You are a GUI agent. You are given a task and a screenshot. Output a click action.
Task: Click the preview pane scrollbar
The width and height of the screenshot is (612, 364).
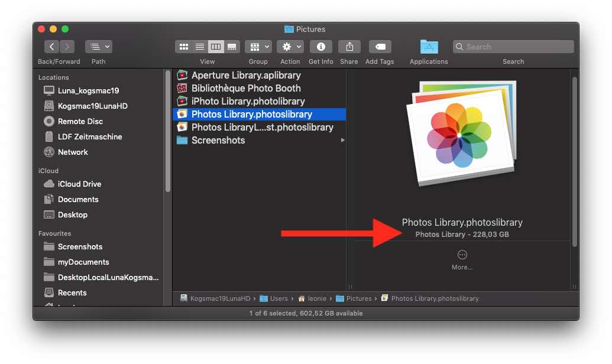[575, 162]
